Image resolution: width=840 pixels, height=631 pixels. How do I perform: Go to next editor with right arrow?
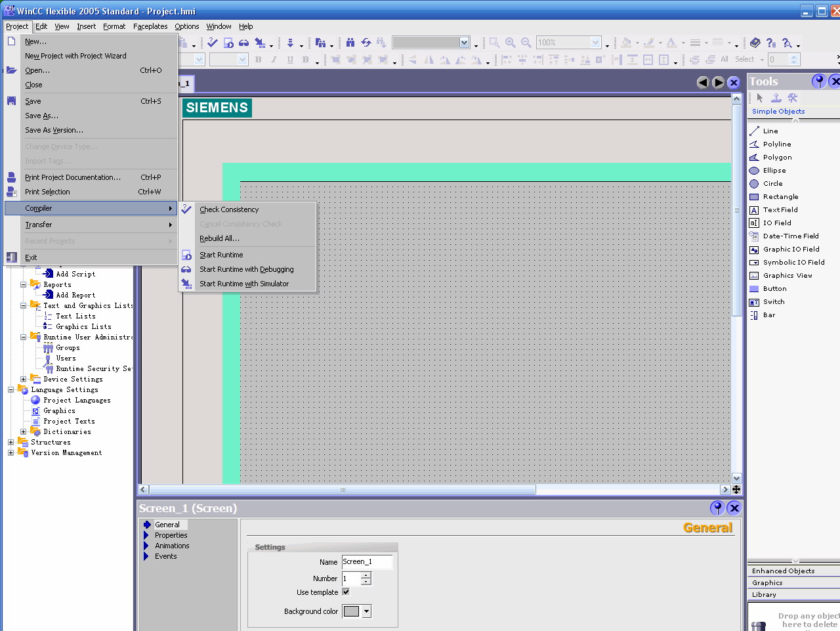click(x=719, y=82)
